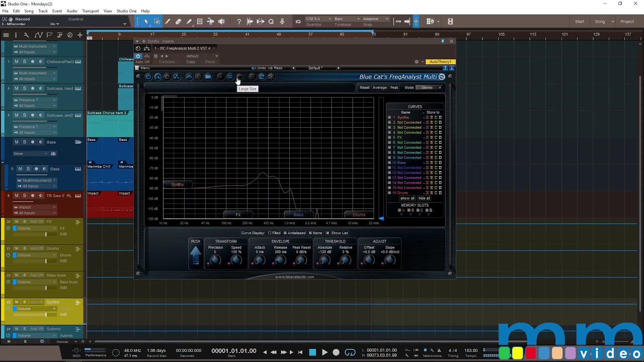This screenshot has height=362, width=644.
Task: Click the Average reset button
Action: (x=379, y=87)
